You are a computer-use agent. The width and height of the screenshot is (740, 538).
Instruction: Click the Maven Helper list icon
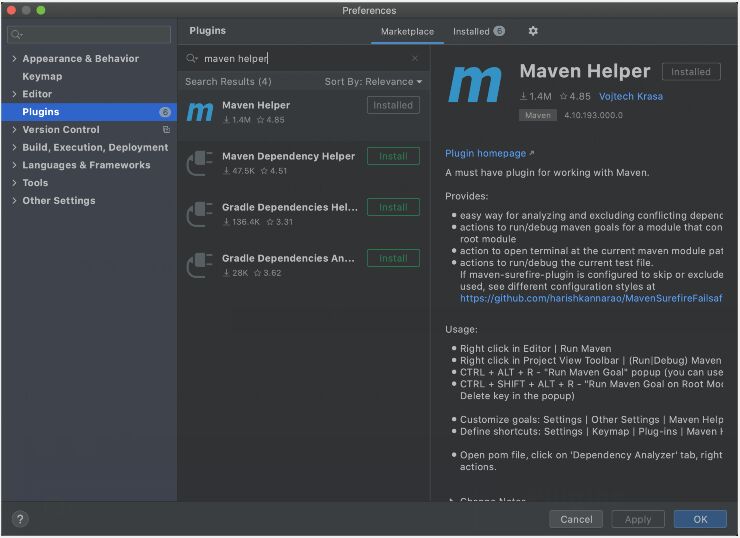pos(200,112)
